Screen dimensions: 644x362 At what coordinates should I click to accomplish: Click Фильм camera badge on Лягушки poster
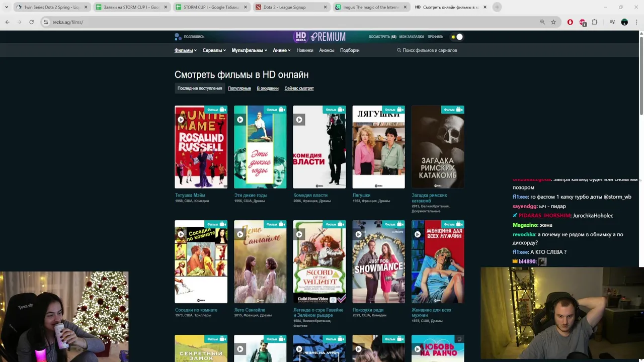pos(393,109)
